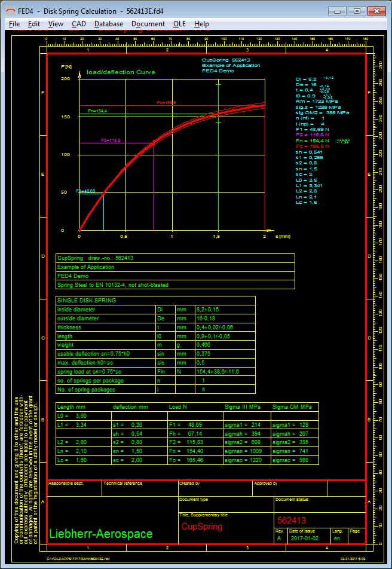
Task: Click the red 'CupSpring' title in title block
Action: [x=201, y=527]
